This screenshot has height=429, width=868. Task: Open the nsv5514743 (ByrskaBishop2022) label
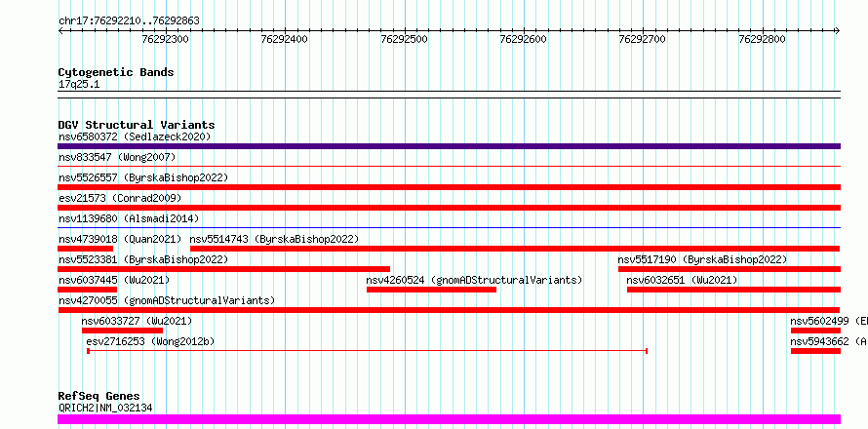click(275, 239)
